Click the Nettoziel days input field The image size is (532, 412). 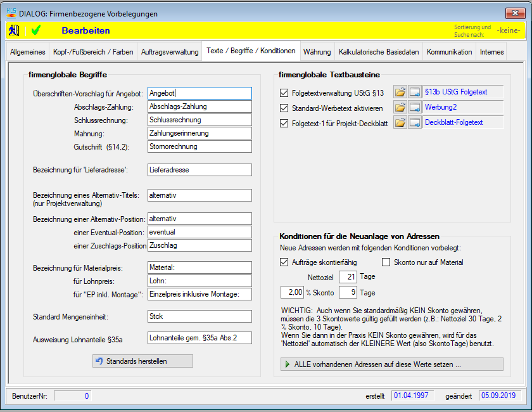point(348,277)
